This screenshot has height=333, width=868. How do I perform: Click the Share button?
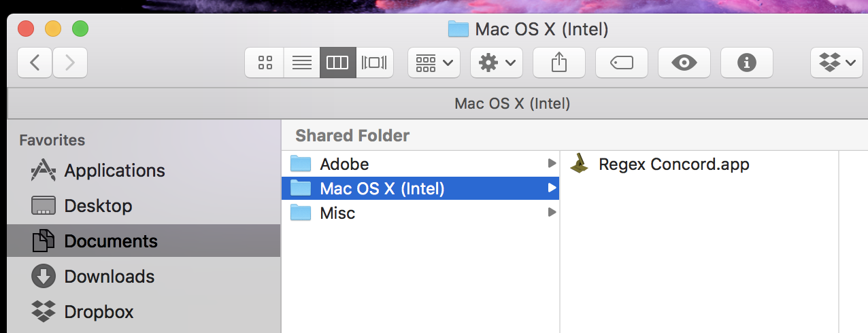(558, 63)
